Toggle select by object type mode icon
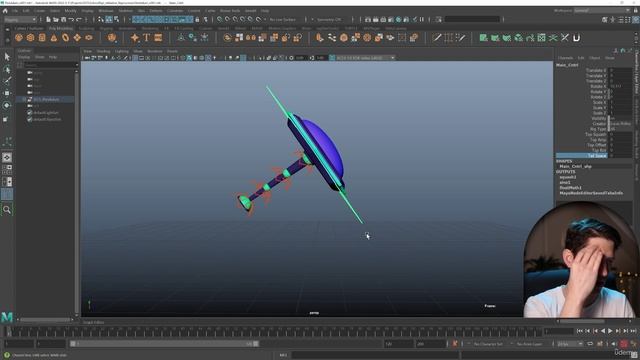 click(x=109, y=19)
